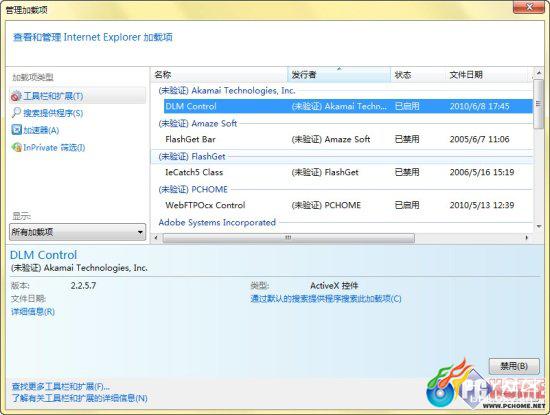Collapse the Adobe Systems Incorporated group
This screenshot has height=415, width=550.
click(217, 223)
